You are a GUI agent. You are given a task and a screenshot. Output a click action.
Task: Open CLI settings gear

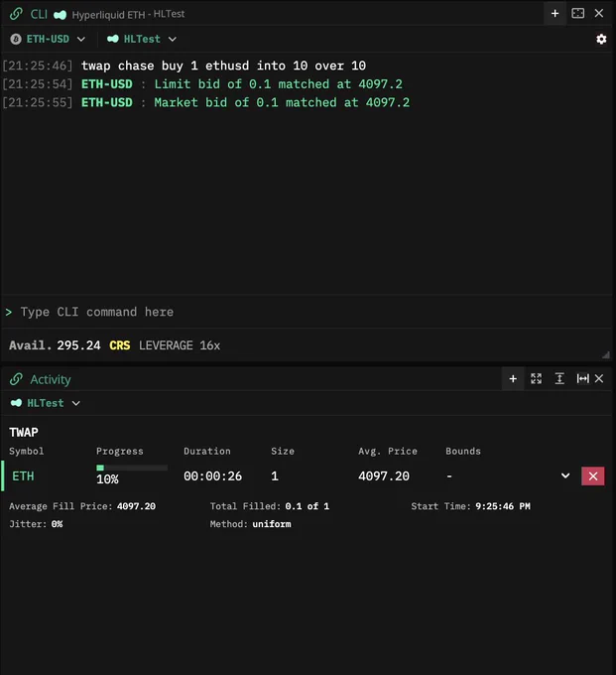click(x=601, y=39)
